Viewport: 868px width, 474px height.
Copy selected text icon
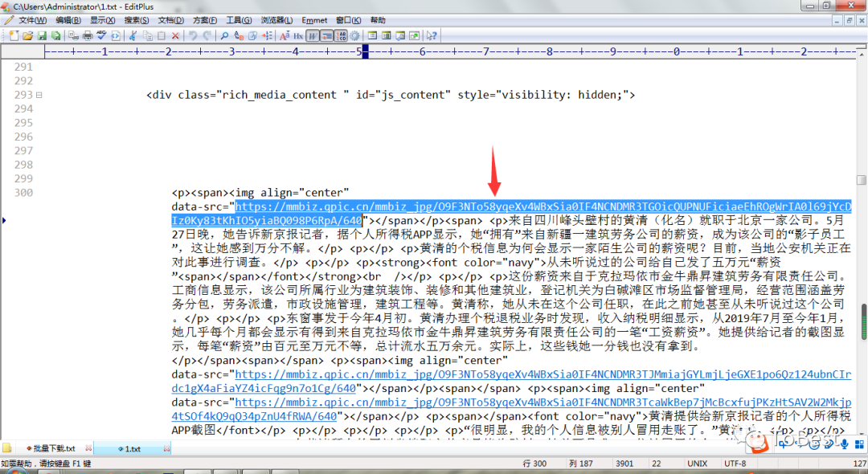point(147,36)
